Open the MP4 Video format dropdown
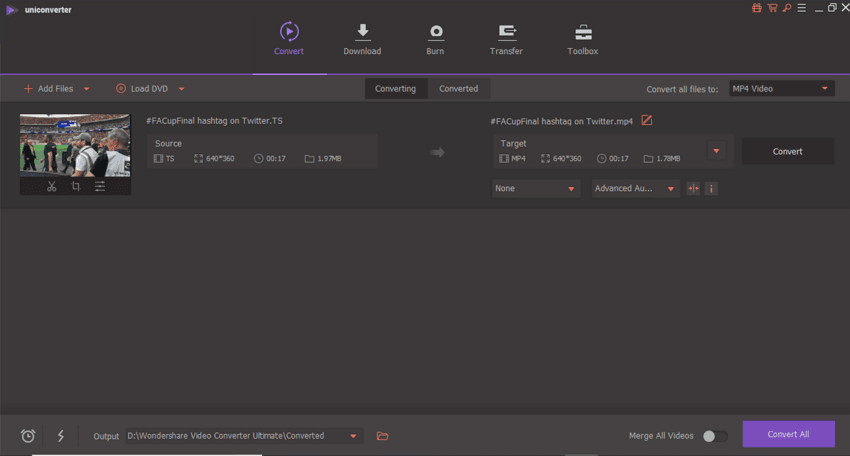The height and width of the screenshot is (456, 850). point(781,88)
